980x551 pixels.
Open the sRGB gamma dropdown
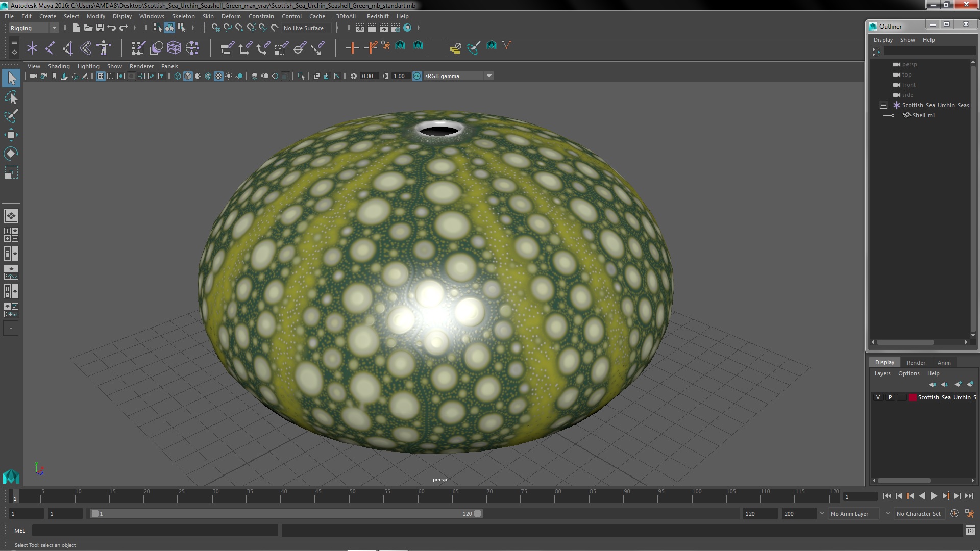pos(458,76)
